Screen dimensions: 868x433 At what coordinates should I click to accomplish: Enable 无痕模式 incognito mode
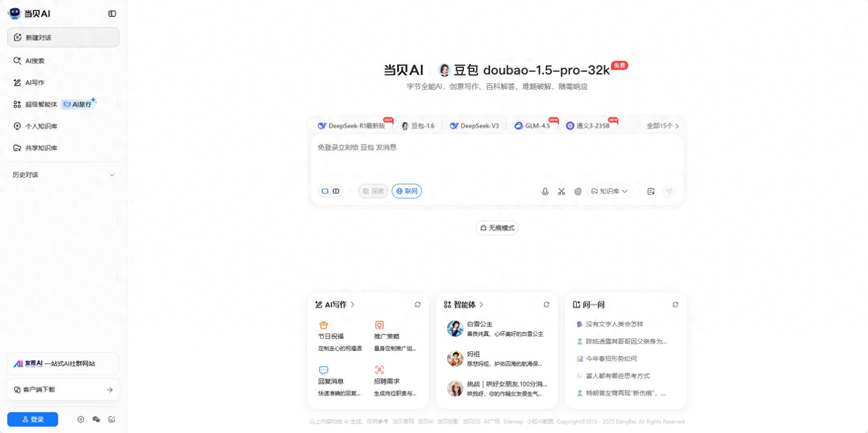pyautogui.click(x=497, y=228)
